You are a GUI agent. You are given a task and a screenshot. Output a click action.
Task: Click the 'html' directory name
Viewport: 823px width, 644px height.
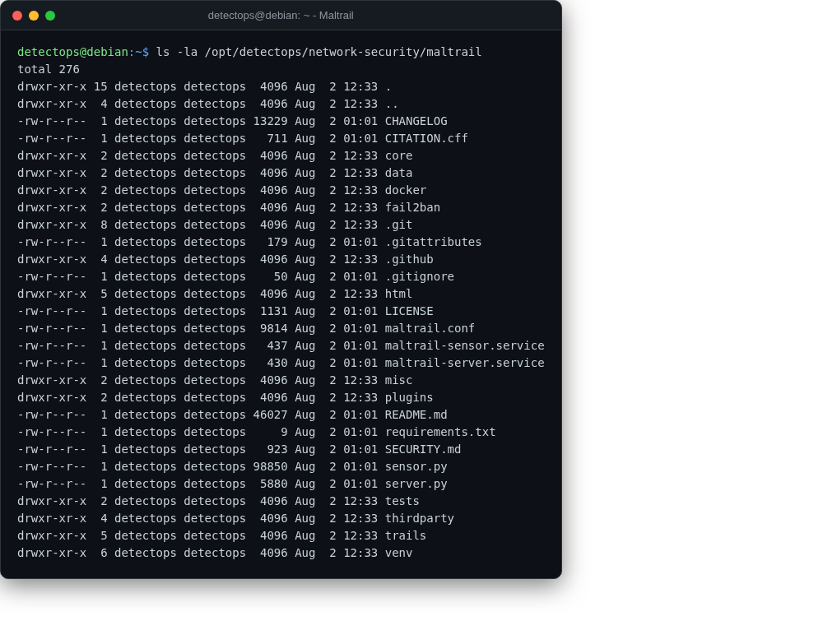point(399,294)
